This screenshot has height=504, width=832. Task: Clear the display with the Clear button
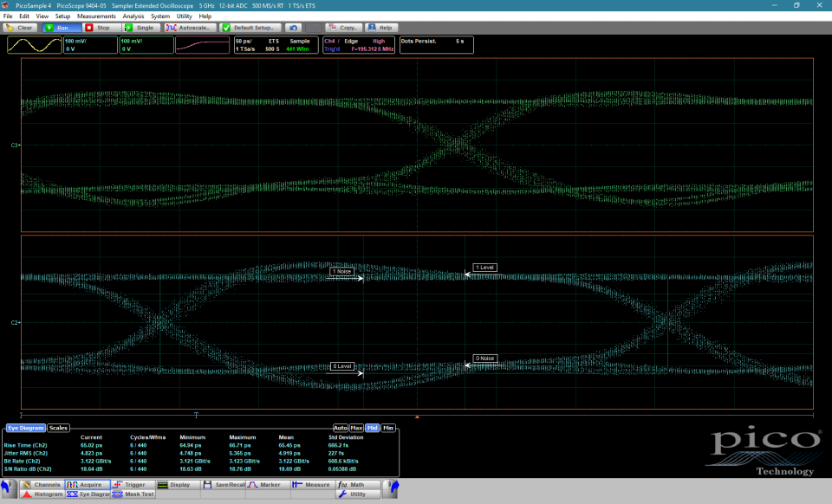(19, 28)
